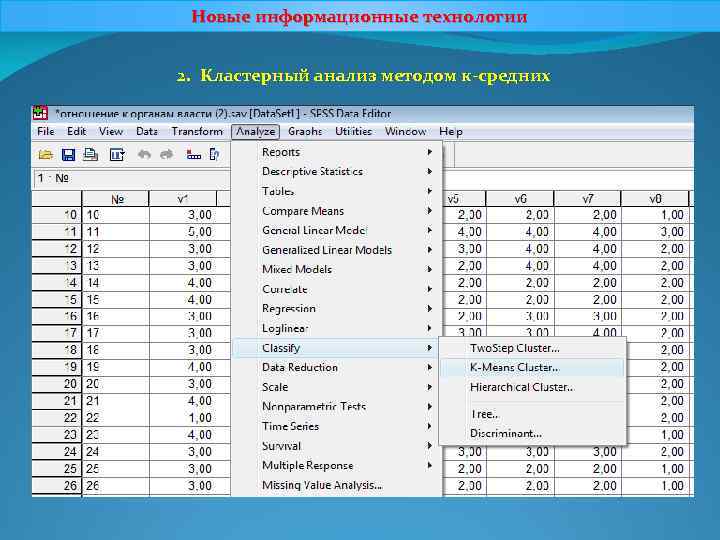The height and width of the screenshot is (540, 720).
Task: Choose Discriminant option
Action: coord(533,433)
